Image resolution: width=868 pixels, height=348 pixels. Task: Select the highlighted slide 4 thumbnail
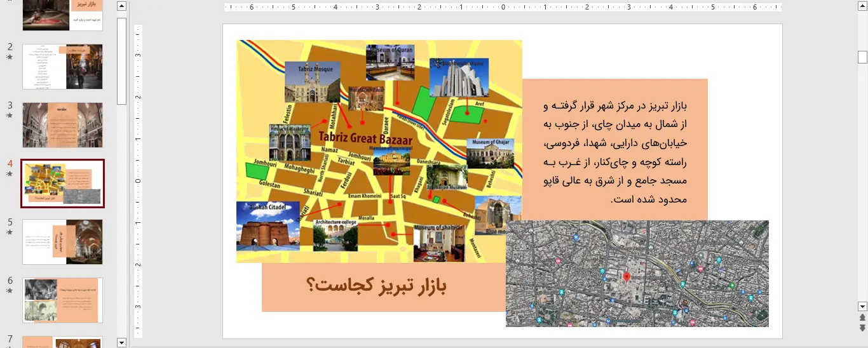[x=62, y=184]
